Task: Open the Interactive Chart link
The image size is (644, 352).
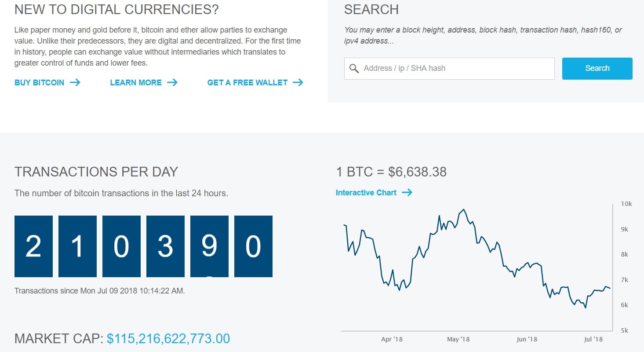Action: tap(366, 192)
